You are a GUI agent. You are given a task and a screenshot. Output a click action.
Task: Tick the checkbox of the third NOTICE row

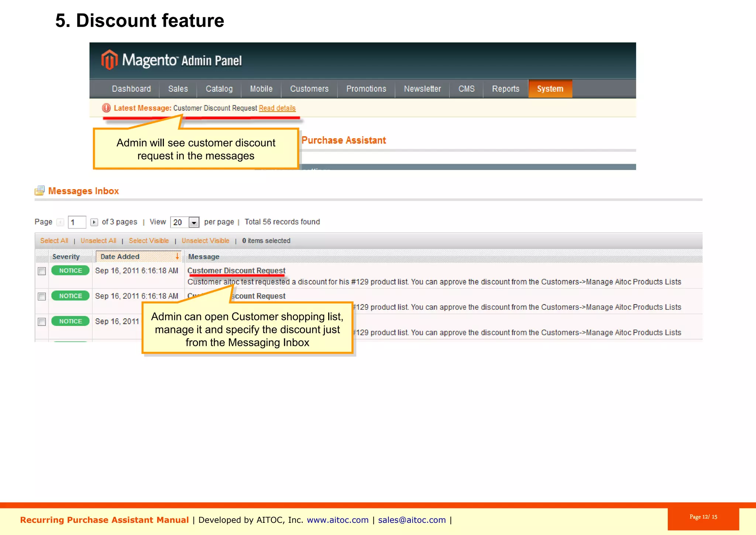42,322
